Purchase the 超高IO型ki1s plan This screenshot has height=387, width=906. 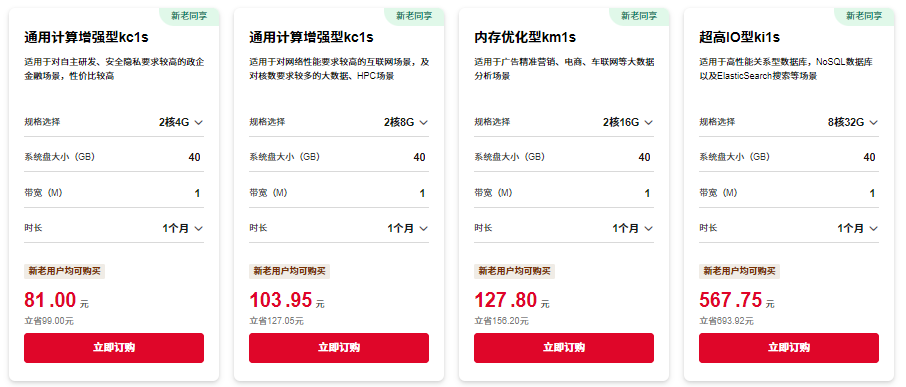(x=789, y=348)
